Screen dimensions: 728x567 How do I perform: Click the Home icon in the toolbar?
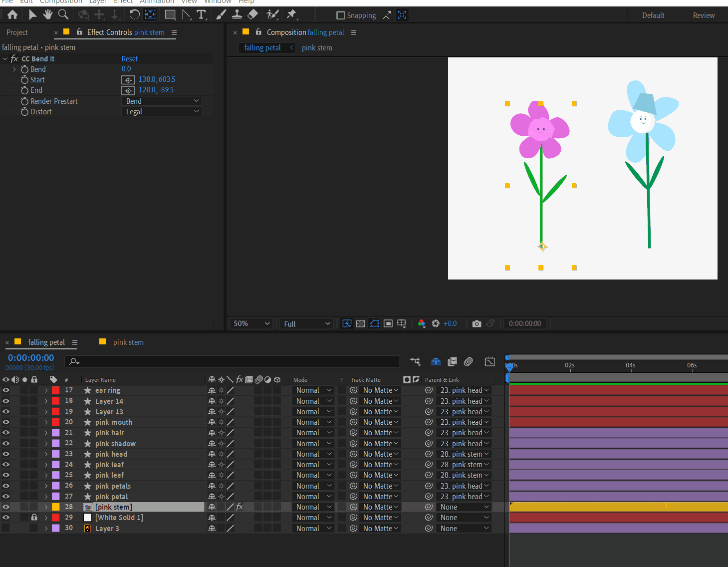point(12,15)
